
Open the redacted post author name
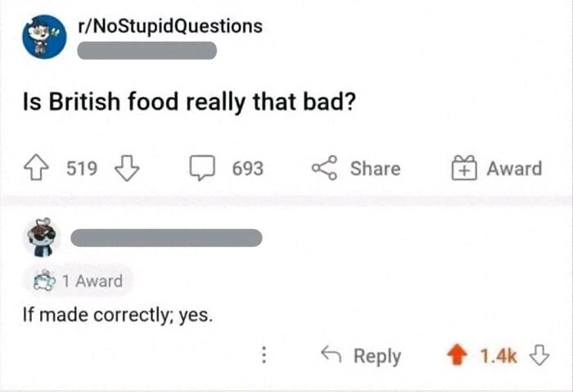tap(147, 51)
